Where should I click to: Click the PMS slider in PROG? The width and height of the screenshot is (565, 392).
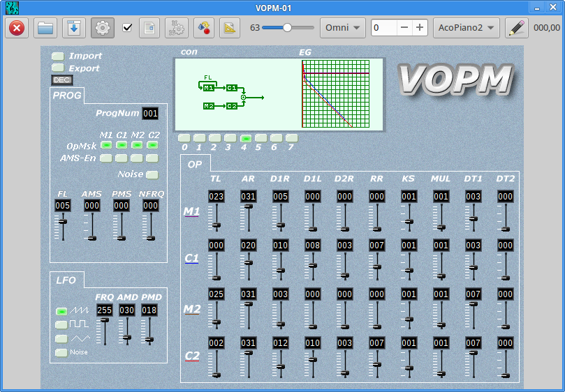coord(121,227)
